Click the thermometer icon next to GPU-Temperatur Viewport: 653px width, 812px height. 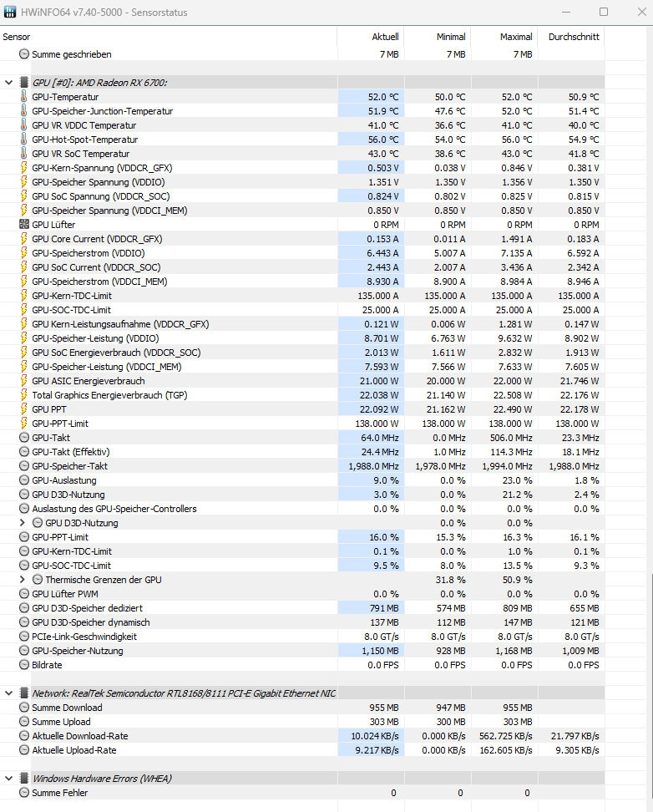pyautogui.click(x=24, y=97)
